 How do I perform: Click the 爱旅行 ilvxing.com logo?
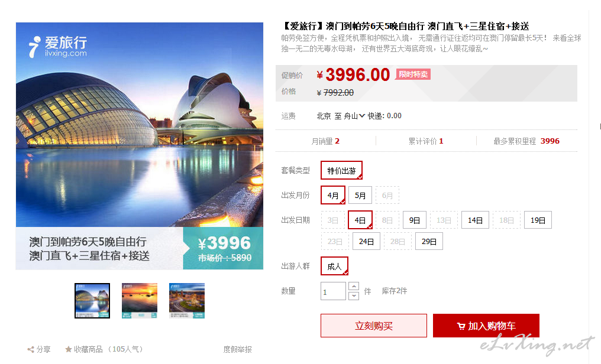pos(58,47)
